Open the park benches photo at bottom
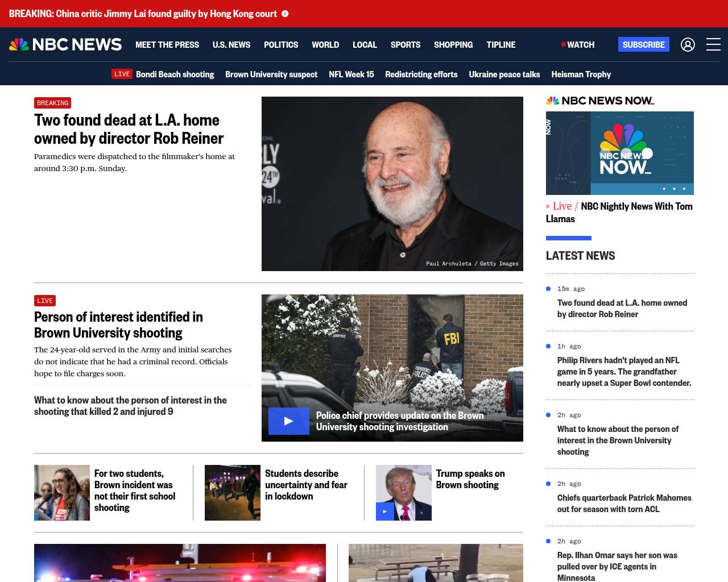728x582 pixels. 436,563
